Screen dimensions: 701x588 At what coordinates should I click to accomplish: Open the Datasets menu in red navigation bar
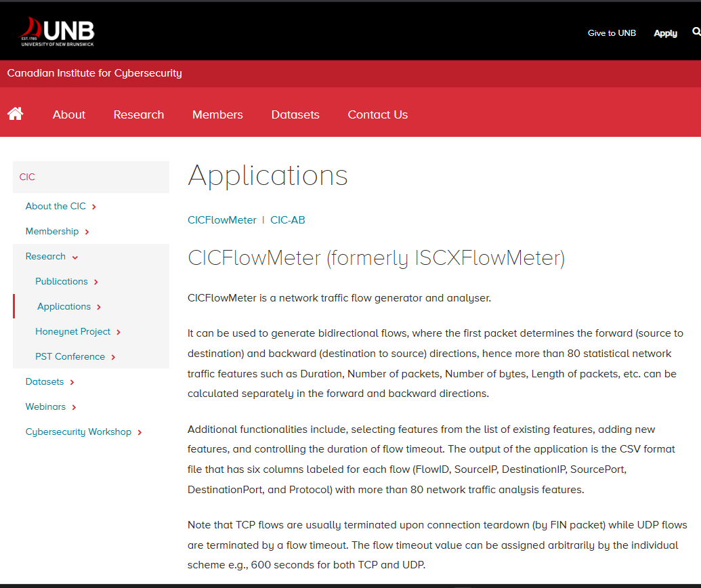(x=295, y=114)
